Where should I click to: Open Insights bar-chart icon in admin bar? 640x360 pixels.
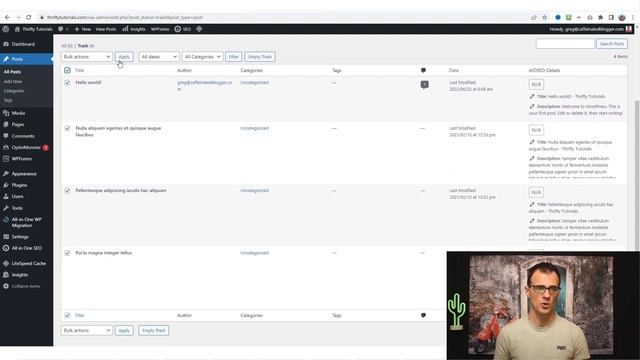(125, 29)
